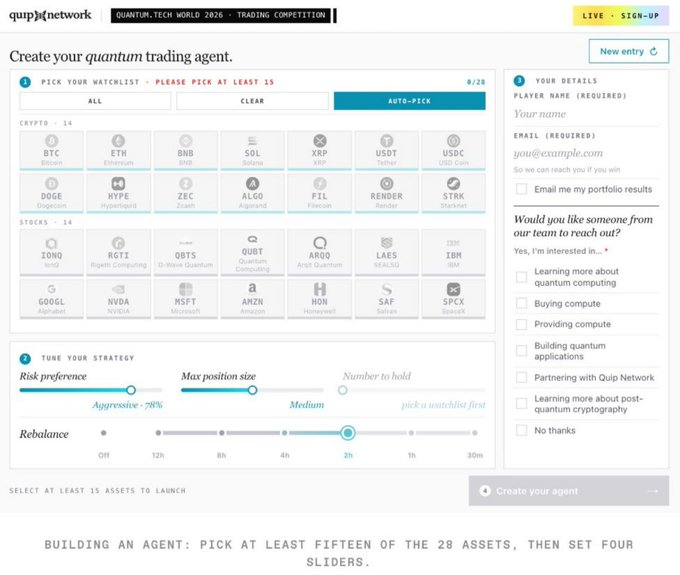Pick the BNB asset tile
This screenshot has height=575, width=680.
[x=186, y=150]
